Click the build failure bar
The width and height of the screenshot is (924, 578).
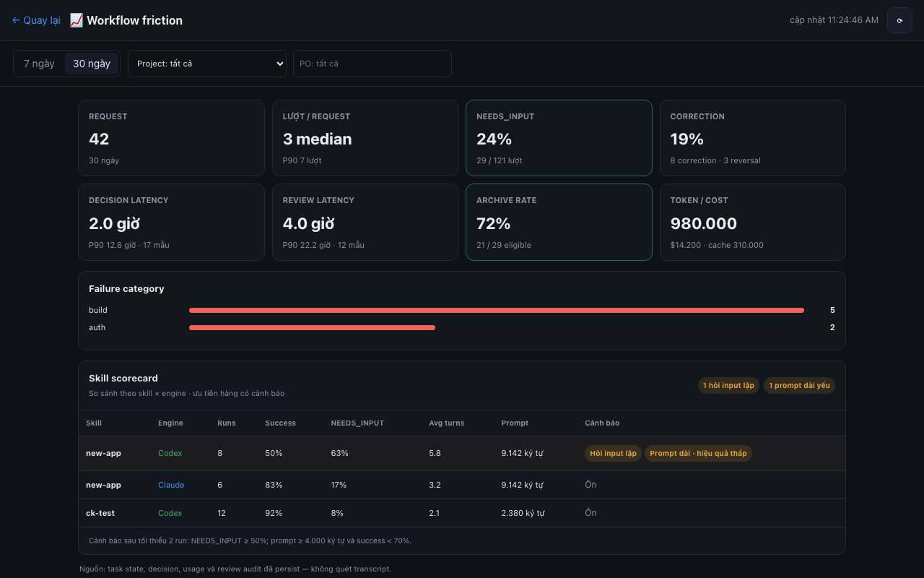click(497, 310)
